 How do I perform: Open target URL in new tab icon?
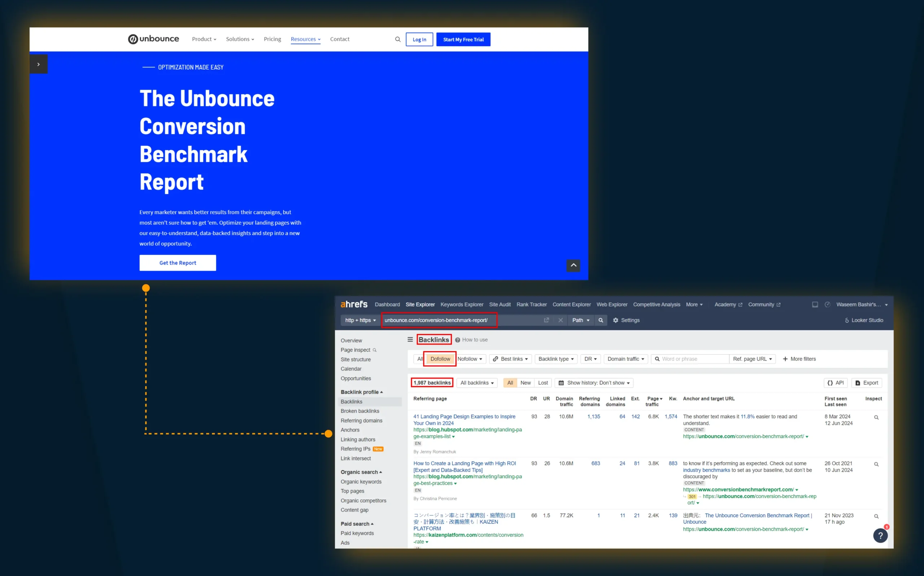tap(546, 320)
